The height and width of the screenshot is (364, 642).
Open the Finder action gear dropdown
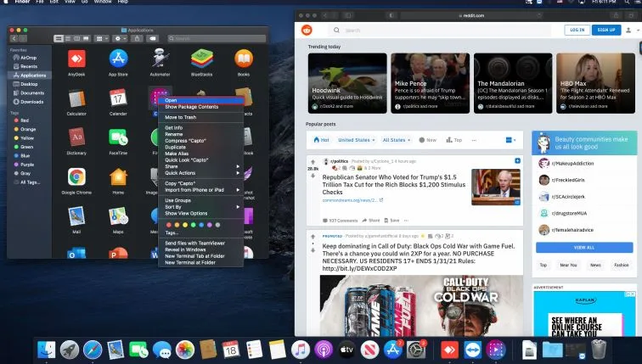pyautogui.click(x=120, y=38)
